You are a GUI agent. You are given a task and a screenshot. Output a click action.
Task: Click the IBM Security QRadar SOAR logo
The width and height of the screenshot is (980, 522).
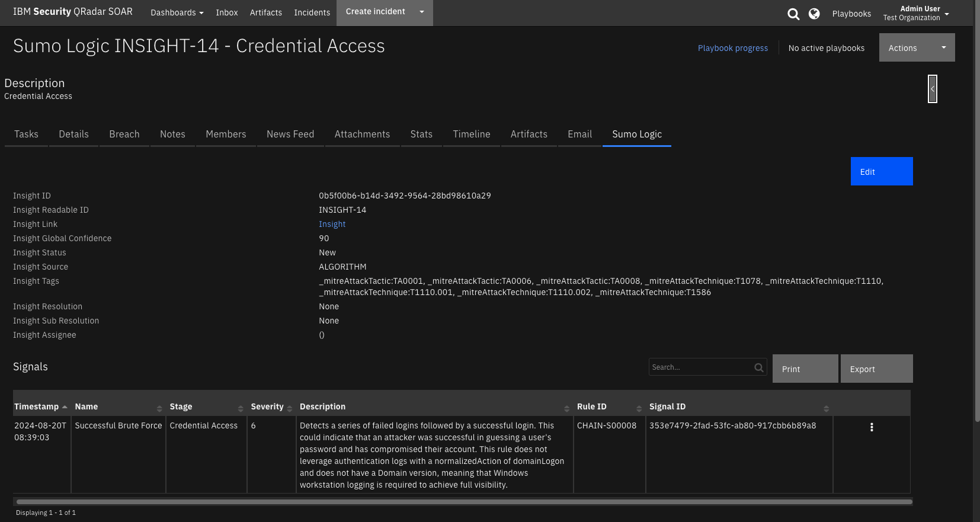73,12
